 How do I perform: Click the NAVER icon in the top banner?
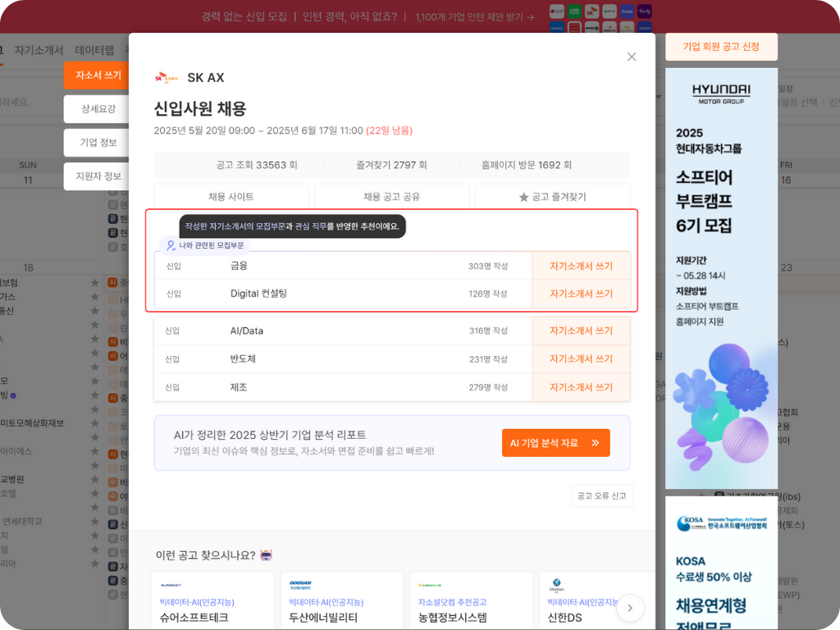coord(591,28)
